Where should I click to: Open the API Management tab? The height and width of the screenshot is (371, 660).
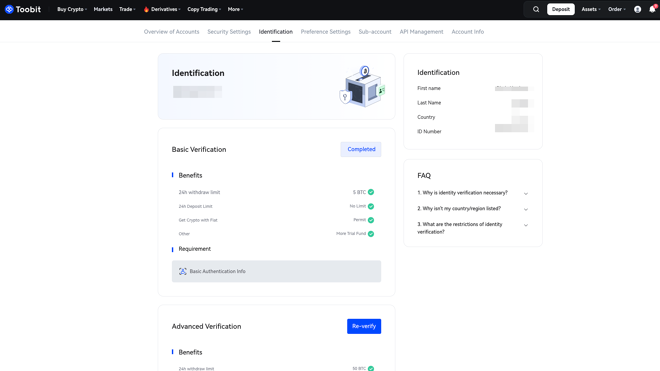[421, 32]
